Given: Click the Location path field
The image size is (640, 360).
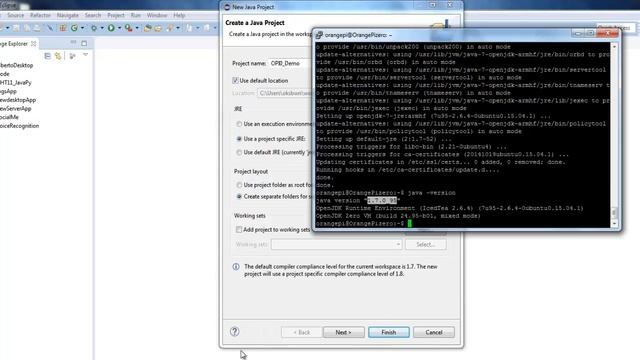Looking at the screenshot, I should 284,93.
